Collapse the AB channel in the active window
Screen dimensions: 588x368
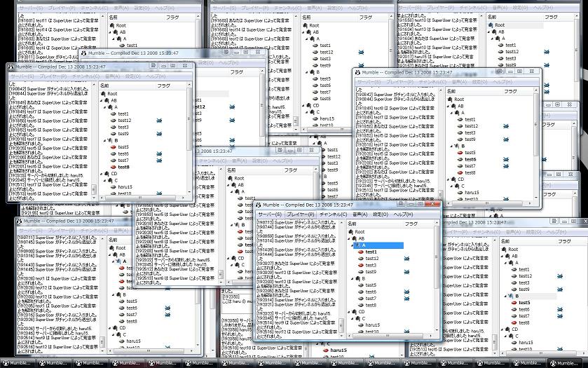349,238
